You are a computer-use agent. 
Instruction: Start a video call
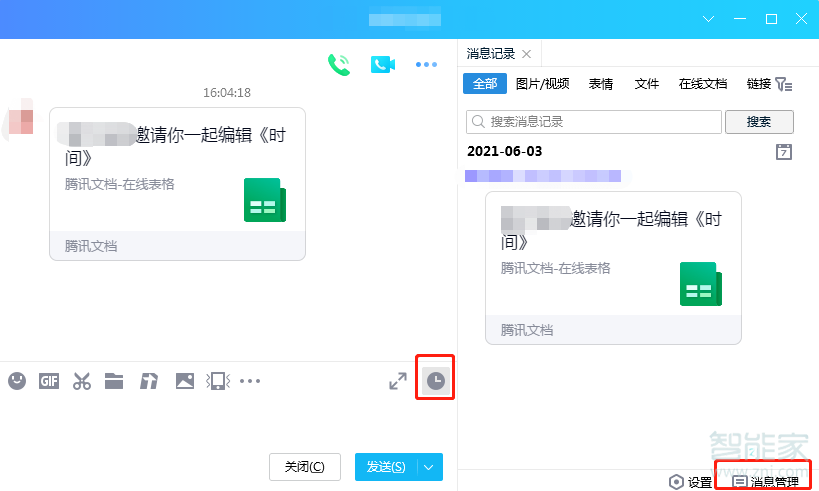[x=383, y=65]
